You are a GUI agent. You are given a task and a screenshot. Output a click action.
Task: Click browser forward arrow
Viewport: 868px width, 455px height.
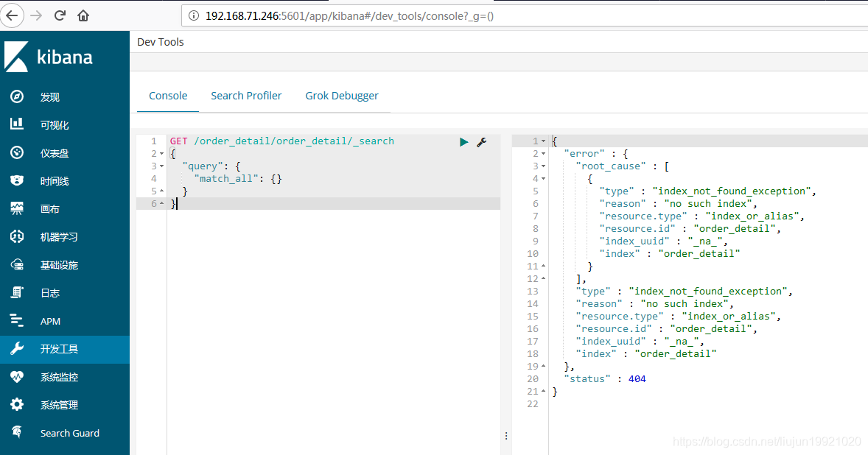click(36, 15)
